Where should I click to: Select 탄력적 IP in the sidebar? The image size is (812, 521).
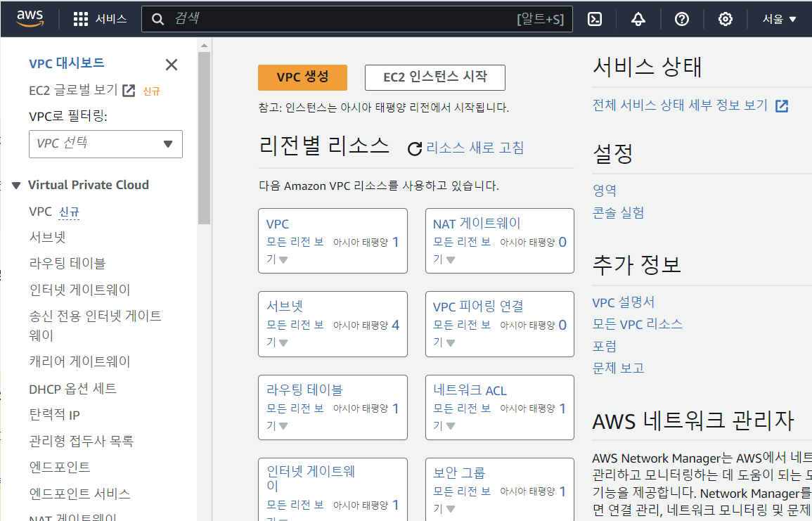coord(54,415)
